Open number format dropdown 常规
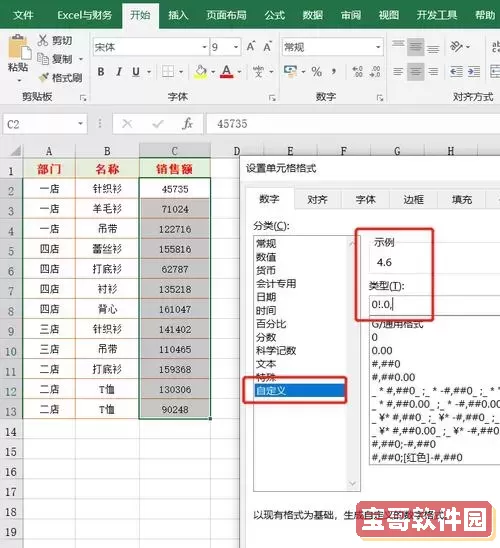The height and width of the screenshot is (548, 500). coord(378,47)
